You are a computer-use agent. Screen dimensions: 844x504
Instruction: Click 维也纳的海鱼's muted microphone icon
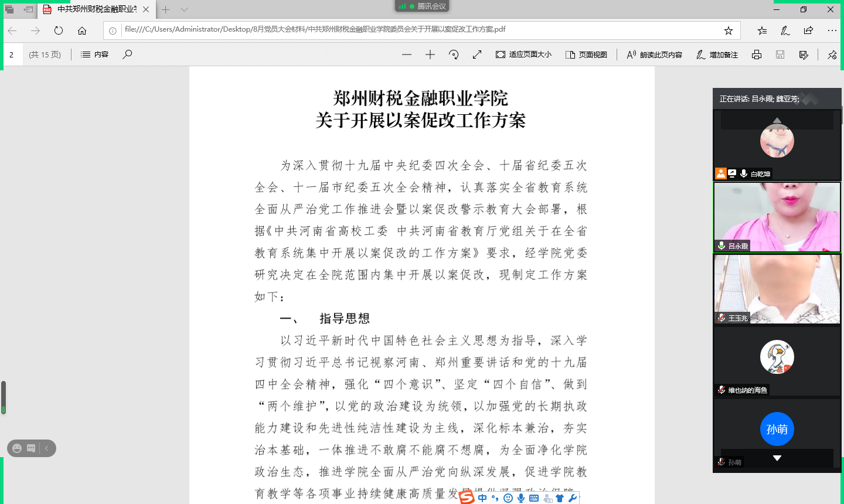click(x=722, y=390)
